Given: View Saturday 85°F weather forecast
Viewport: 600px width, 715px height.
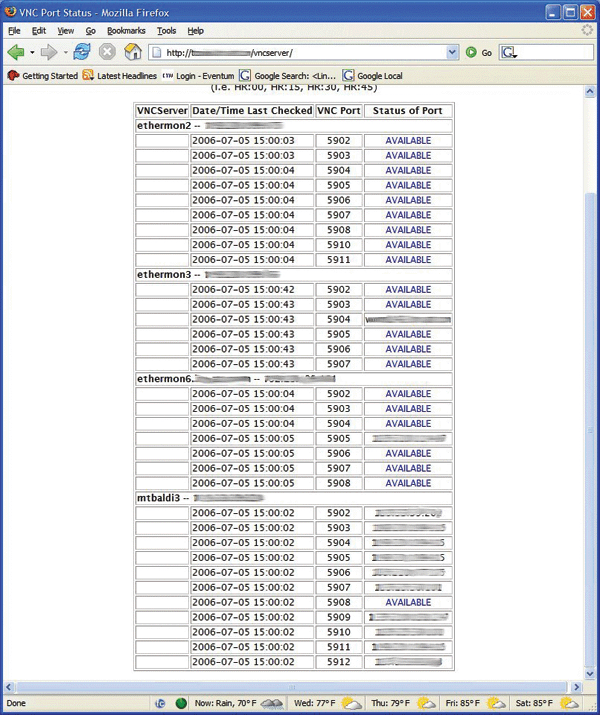Looking at the screenshot, I should [x=540, y=703].
